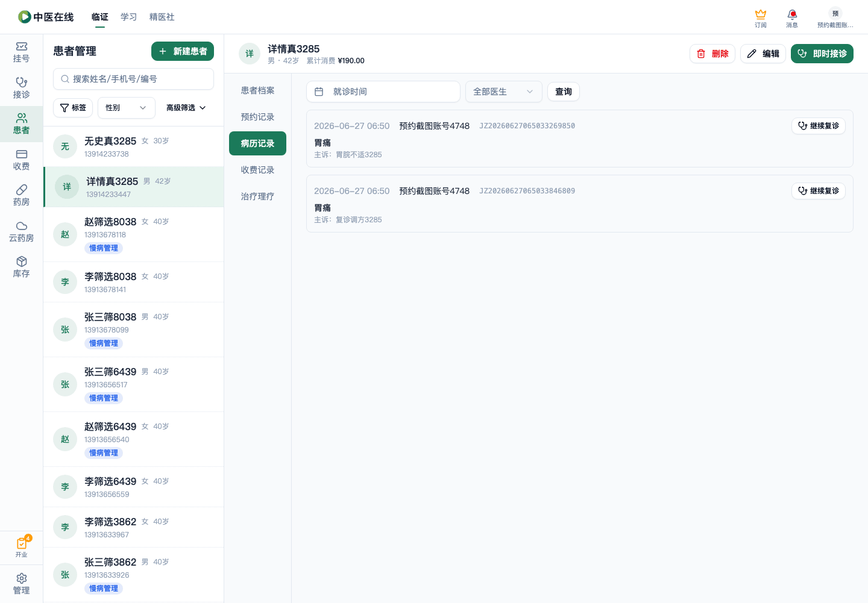Select the 患者 patients sidebar icon
The height and width of the screenshot is (603, 868).
click(21, 124)
